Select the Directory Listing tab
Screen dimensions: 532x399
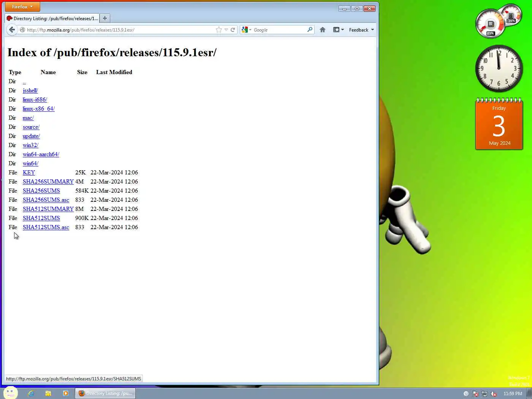(x=52, y=18)
